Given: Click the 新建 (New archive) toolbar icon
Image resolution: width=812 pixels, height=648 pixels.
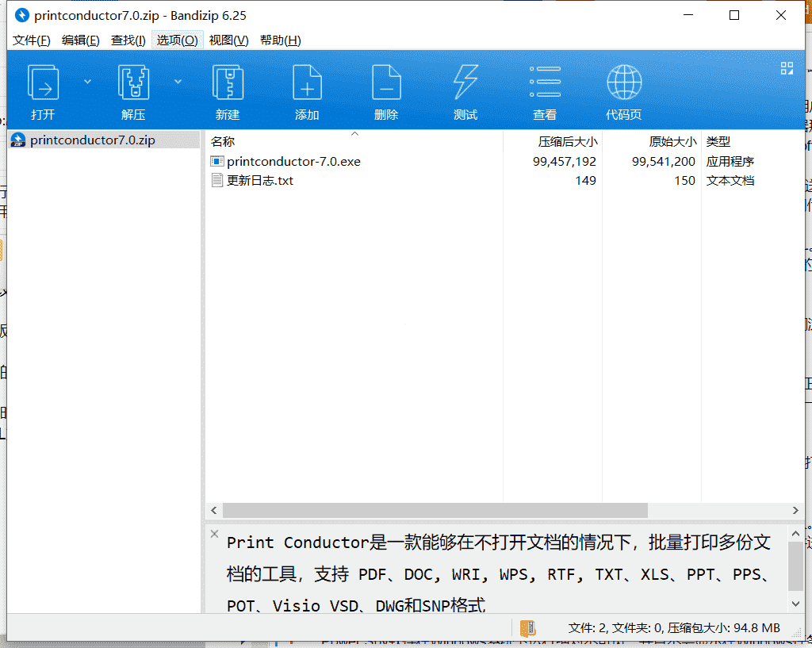Looking at the screenshot, I should click(x=228, y=82).
